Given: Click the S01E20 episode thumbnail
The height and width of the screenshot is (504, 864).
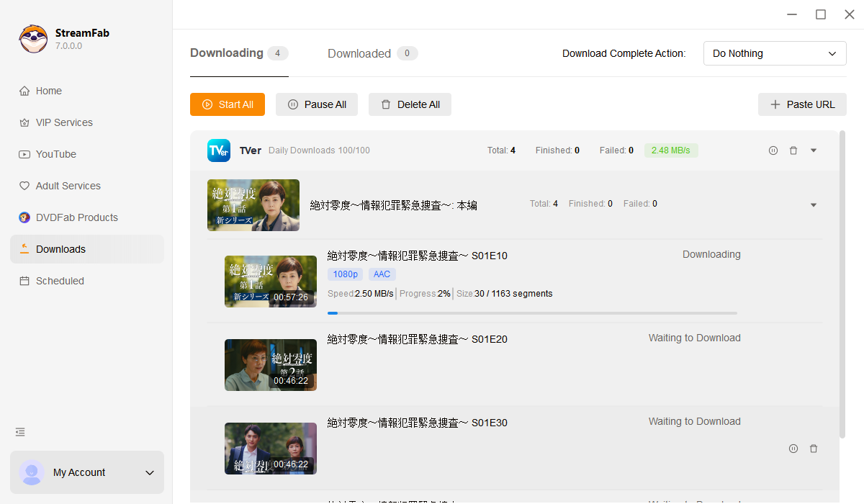Looking at the screenshot, I should point(271,365).
